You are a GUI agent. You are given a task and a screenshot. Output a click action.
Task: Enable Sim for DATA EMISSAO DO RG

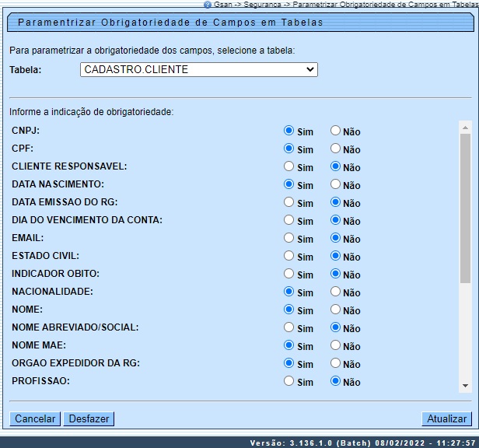pyautogui.click(x=289, y=202)
